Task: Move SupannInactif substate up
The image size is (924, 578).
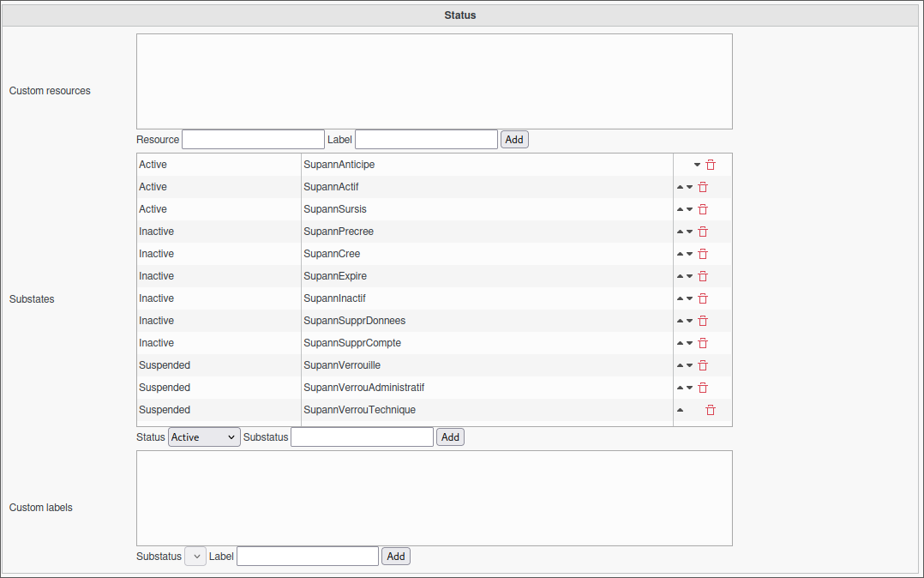Action: (680, 298)
